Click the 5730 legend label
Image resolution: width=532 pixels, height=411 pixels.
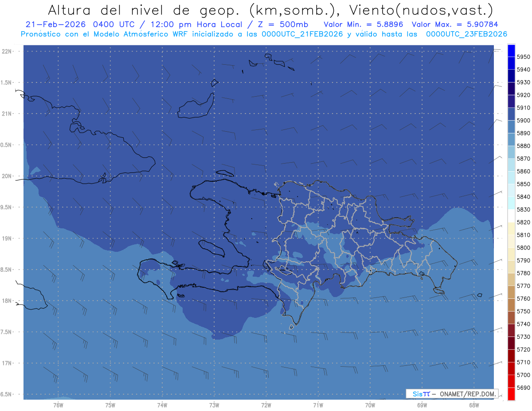coord(524,337)
